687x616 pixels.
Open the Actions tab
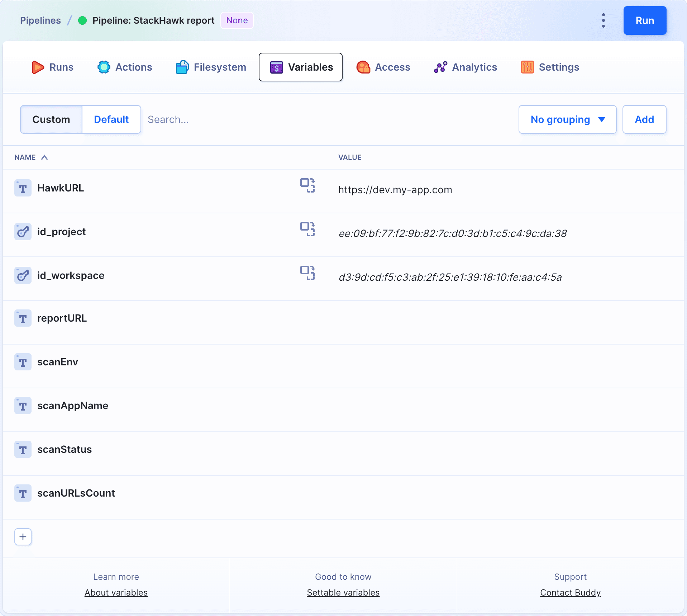[x=125, y=67]
